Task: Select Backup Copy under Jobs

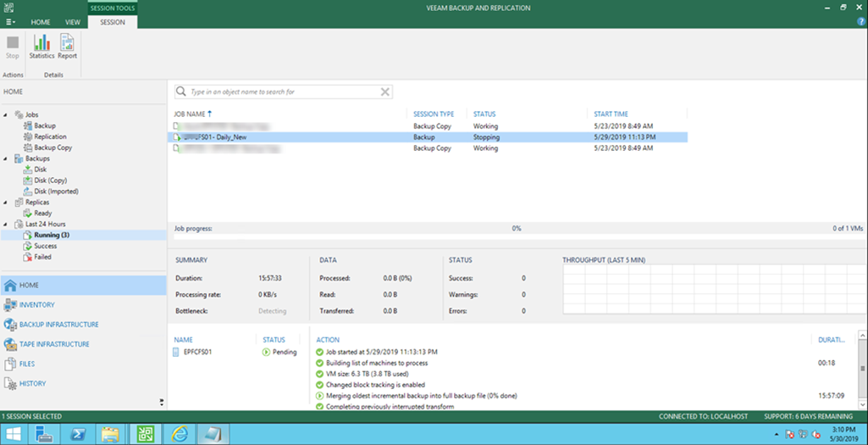Action: [x=53, y=147]
